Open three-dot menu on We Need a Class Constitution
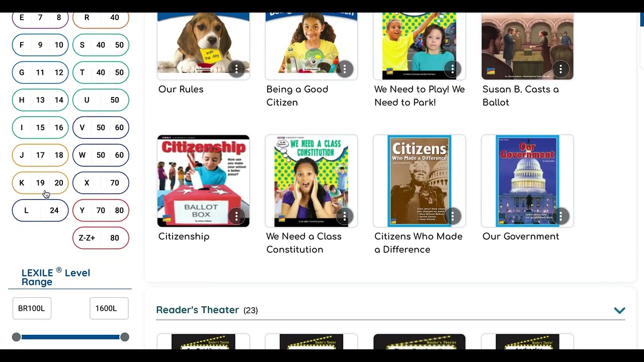Image resolution: width=644 pixels, height=362 pixels. [x=345, y=216]
